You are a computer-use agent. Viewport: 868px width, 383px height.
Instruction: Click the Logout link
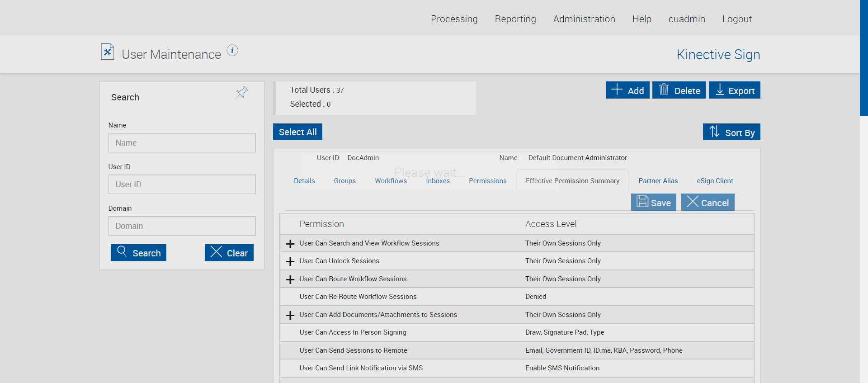point(736,19)
